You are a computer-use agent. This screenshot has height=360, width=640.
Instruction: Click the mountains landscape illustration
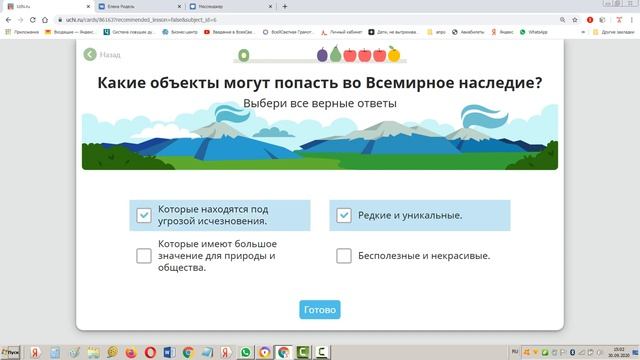click(320, 137)
